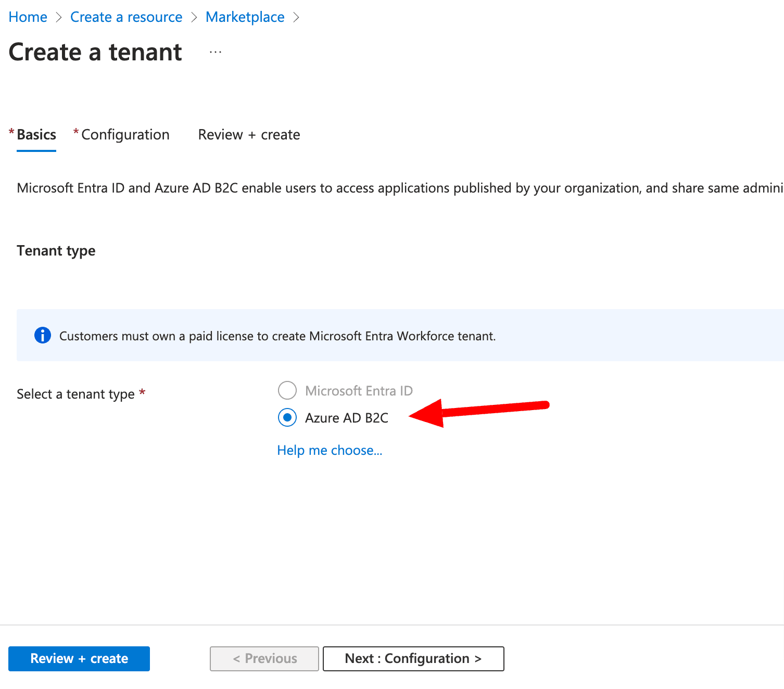
Task: Open Create a resource from breadcrumb
Action: [x=126, y=17]
